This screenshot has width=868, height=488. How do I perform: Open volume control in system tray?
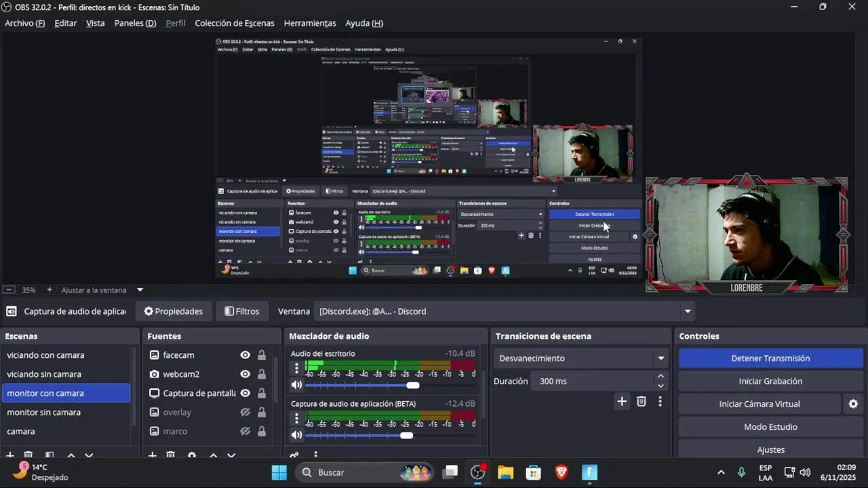805,472
